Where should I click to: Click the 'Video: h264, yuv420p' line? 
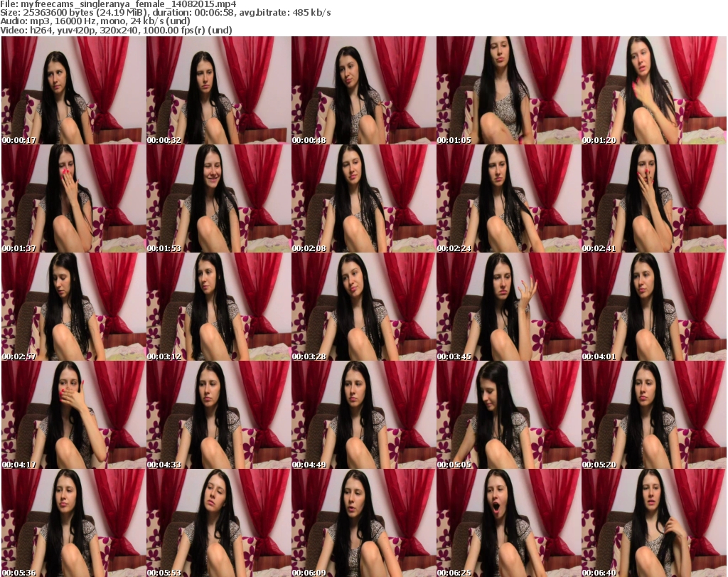pyautogui.click(x=116, y=30)
